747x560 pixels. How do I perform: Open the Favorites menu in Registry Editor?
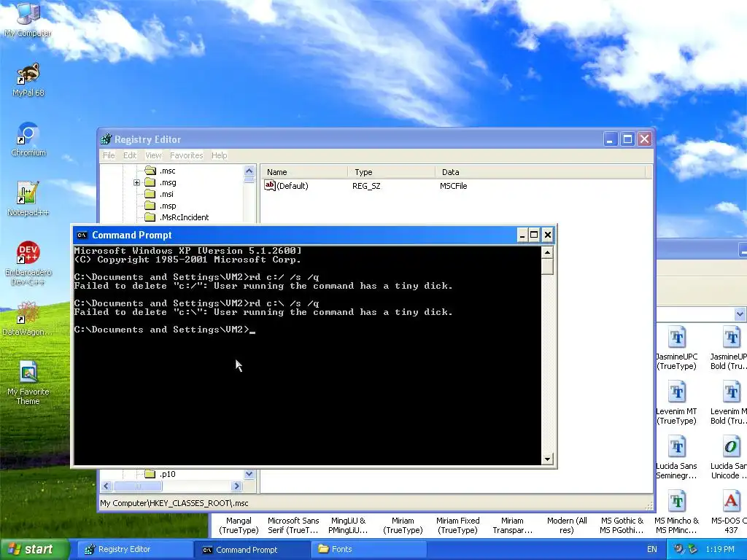coord(186,155)
